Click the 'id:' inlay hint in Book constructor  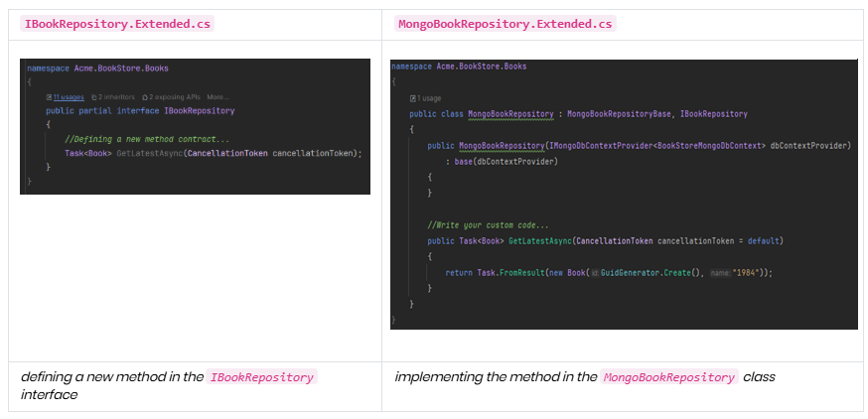(x=595, y=272)
